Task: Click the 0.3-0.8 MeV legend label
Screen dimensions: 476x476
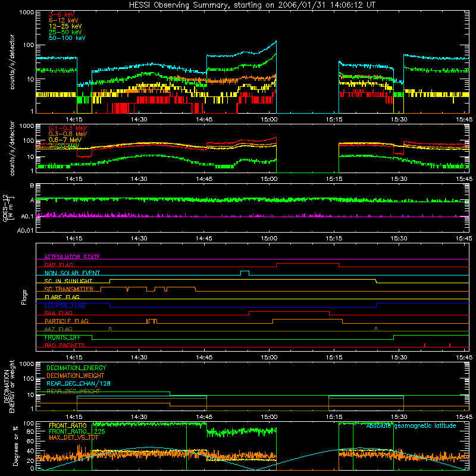Action: [x=68, y=134]
